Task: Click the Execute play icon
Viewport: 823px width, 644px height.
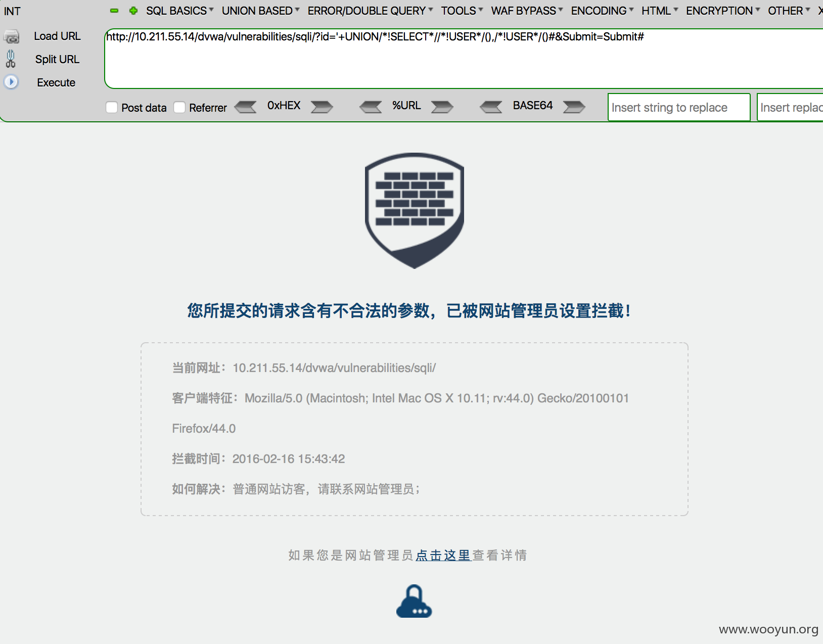Action: tap(11, 82)
